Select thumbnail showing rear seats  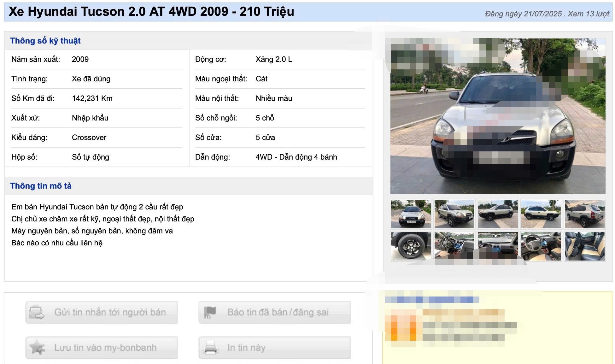[x=584, y=246]
